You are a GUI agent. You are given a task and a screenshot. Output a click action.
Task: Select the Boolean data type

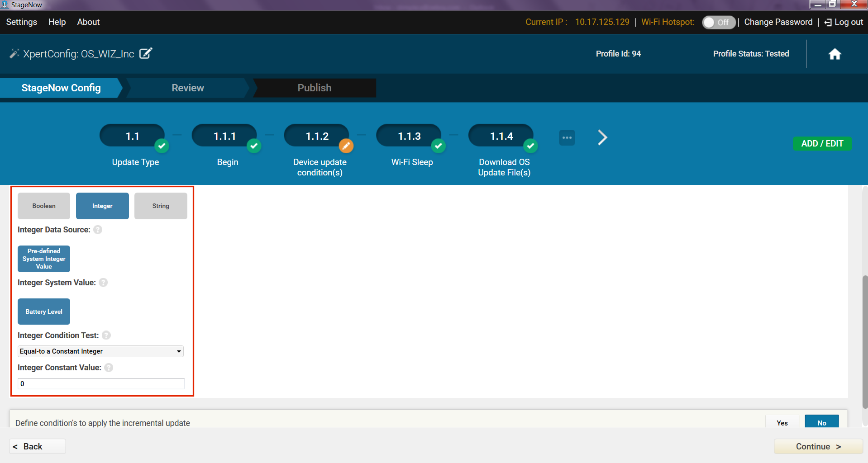44,206
